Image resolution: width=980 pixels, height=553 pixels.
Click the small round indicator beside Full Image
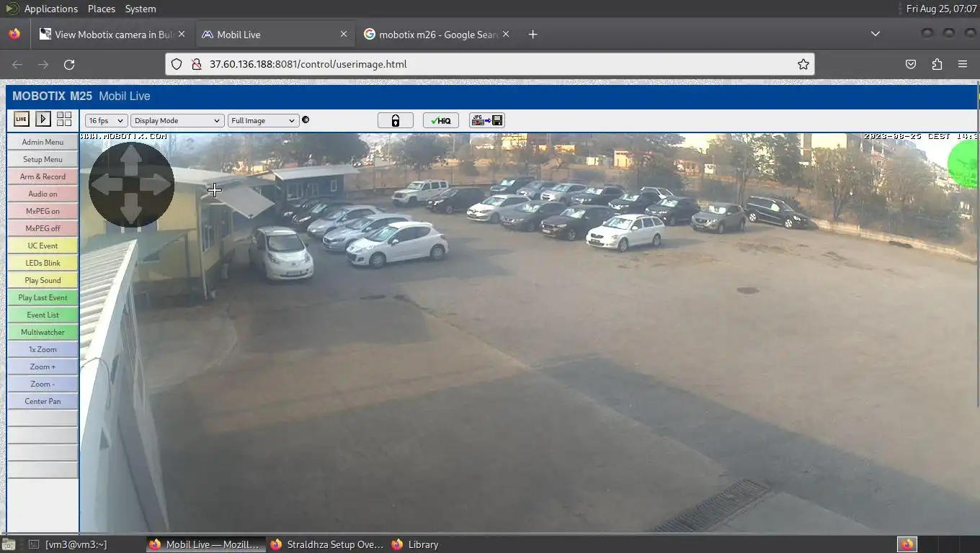(306, 120)
